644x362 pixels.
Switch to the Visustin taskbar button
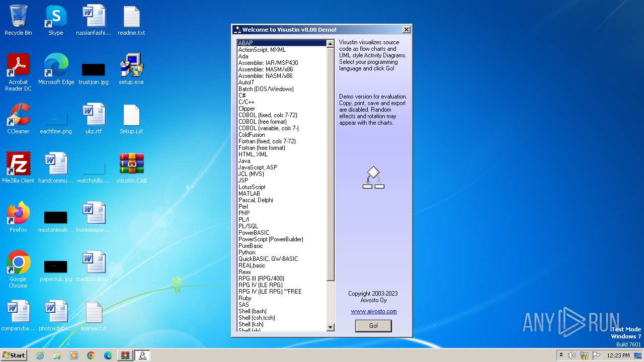142,355
